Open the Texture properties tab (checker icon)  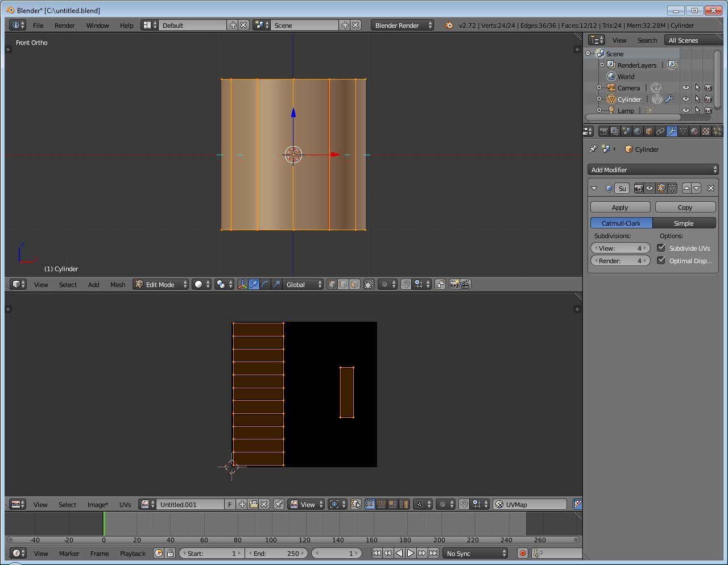click(706, 131)
